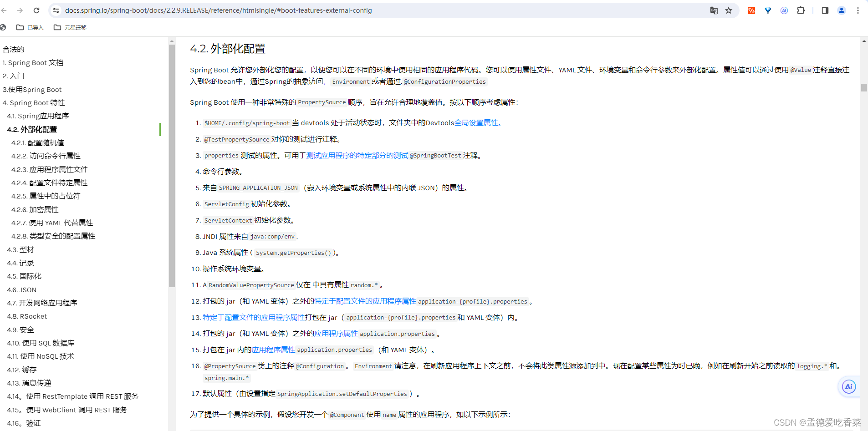Follow the 全局设置属性 link
868x431 pixels.
[478, 123]
